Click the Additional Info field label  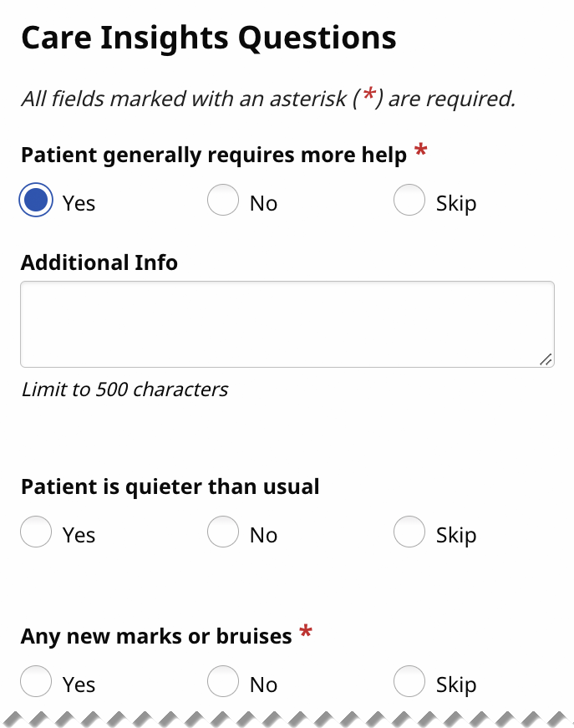[99, 262]
